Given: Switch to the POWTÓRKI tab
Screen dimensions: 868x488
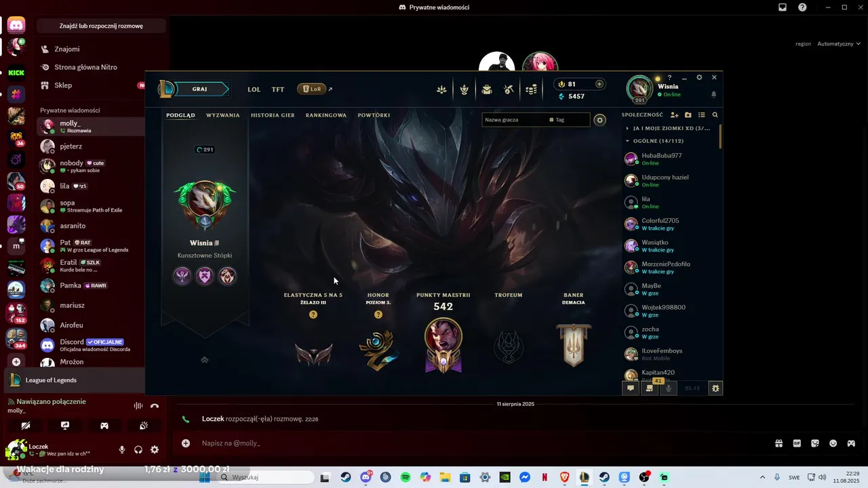Looking at the screenshot, I should (x=374, y=115).
